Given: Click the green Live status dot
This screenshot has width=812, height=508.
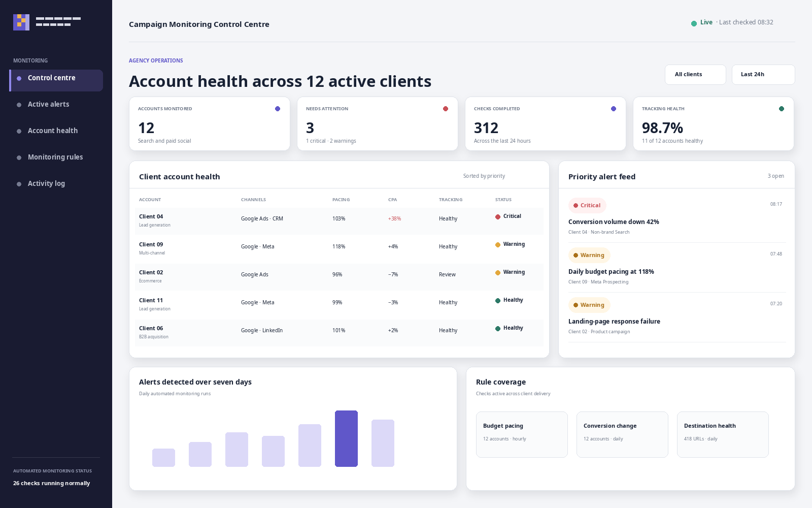Looking at the screenshot, I should click(694, 23).
